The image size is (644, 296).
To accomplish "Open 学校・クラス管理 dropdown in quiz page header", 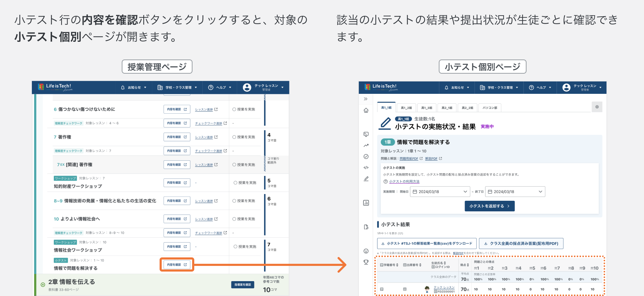I will (499, 87).
